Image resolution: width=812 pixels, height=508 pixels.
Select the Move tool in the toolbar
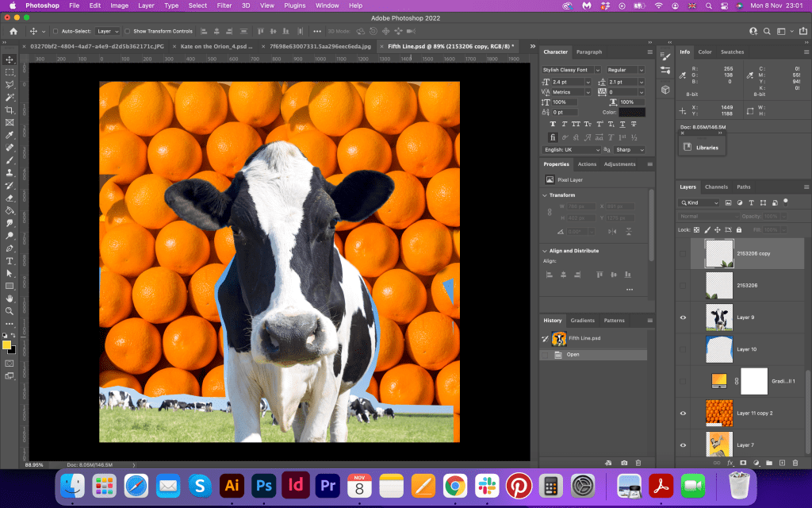(x=10, y=60)
